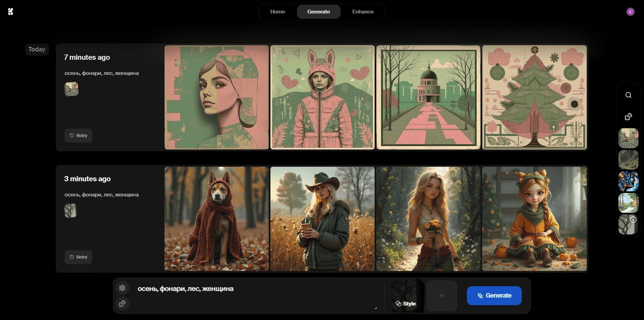Image resolution: width=644 pixels, height=320 pixels.
Task: Select the dark green forest style in the sidebar
Action: [x=628, y=159]
